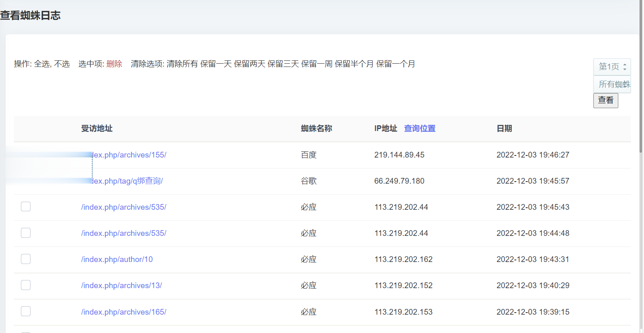Choose 保留半个月 clear option

354,64
